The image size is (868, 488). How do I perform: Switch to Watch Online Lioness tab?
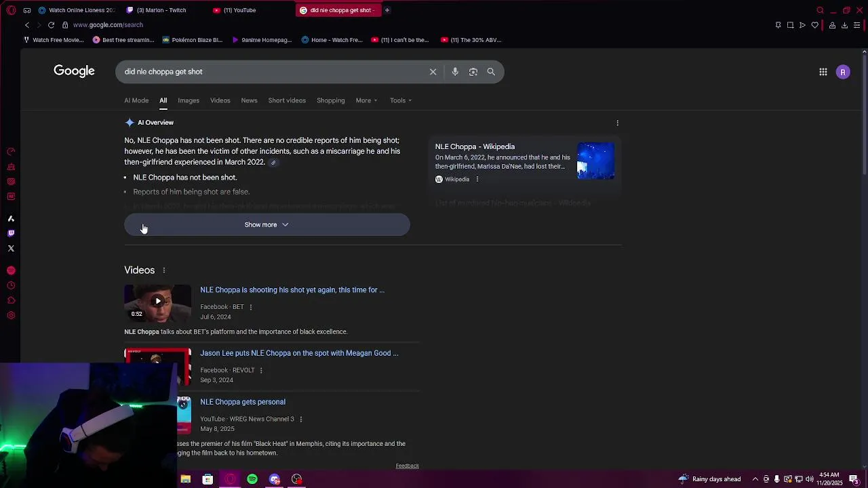(x=77, y=10)
